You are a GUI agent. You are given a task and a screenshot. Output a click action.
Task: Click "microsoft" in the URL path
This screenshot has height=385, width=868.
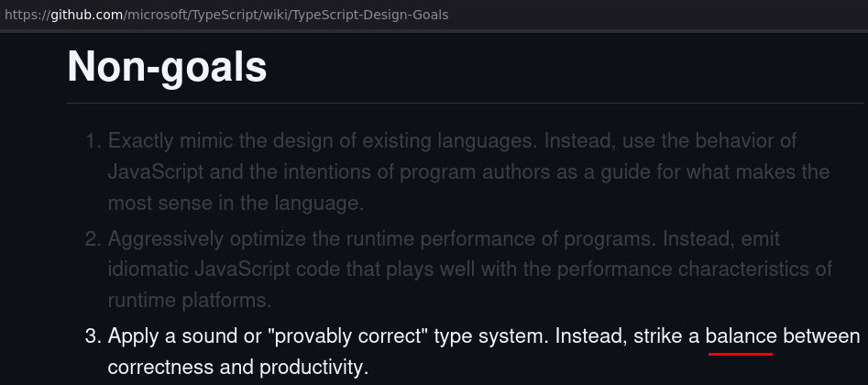(x=161, y=15)
